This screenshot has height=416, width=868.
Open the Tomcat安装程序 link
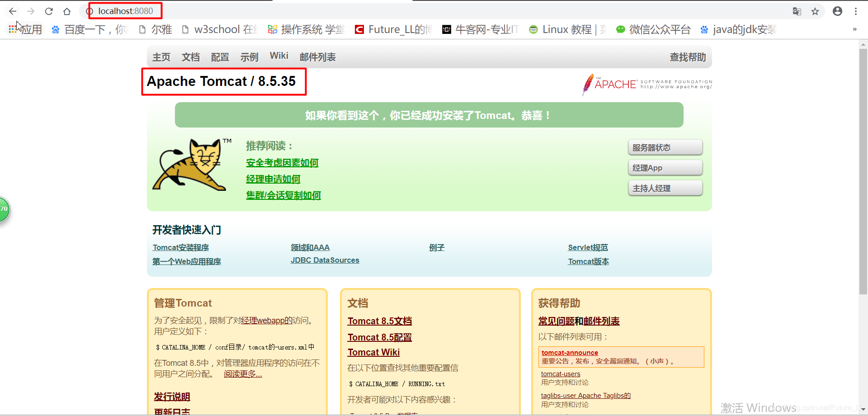coord(181,247)
